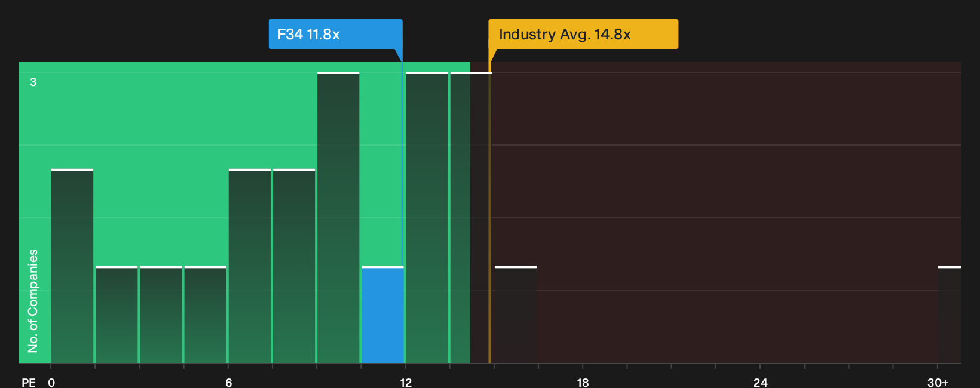The image size is (980, 388).
Task: Click the dark bar right of Industry Avg line
Action: [x=516, y=315]
